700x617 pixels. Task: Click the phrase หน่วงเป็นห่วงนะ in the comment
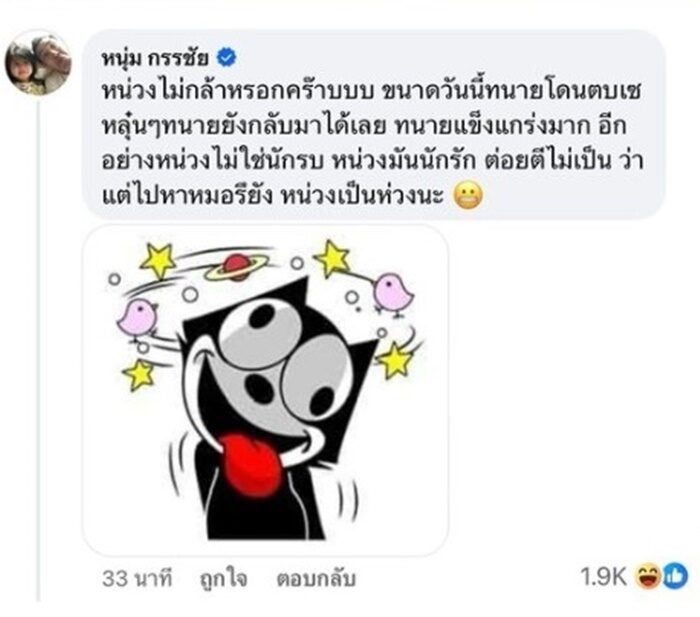coord(362,196)
